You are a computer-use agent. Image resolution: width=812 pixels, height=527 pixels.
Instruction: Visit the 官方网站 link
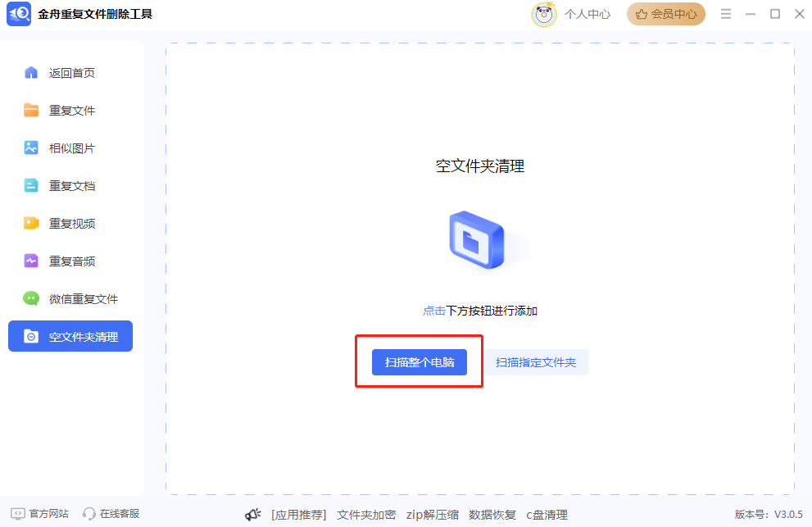tap(48, 514)
